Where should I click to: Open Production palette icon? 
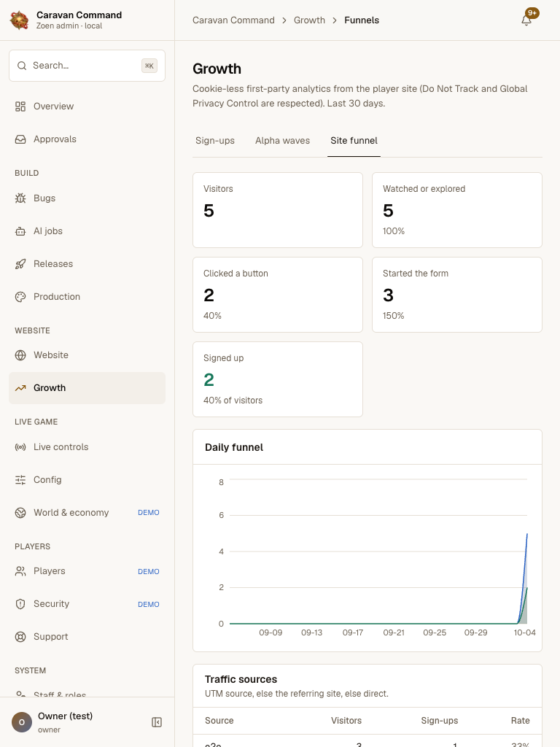pos(20,297)
